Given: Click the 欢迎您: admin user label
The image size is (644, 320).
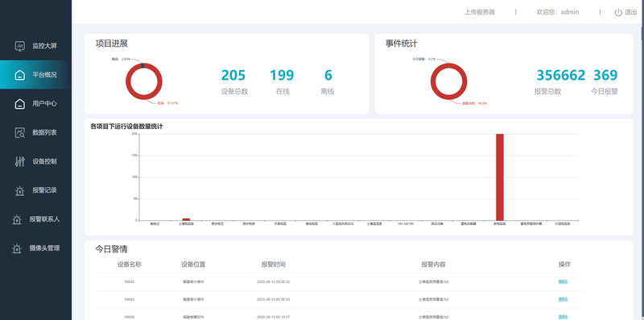Looking at the screenshot, I should 558,12.
